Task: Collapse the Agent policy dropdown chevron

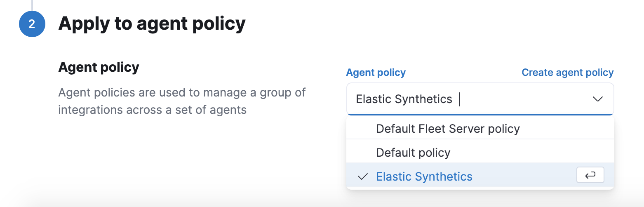Action: coord(597,99)
